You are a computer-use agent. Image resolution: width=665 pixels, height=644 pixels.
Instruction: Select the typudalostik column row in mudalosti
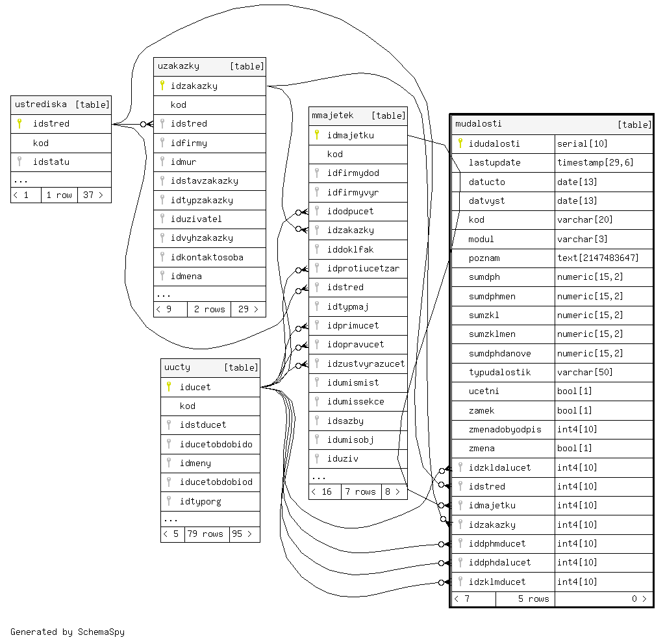coord(499,372)
